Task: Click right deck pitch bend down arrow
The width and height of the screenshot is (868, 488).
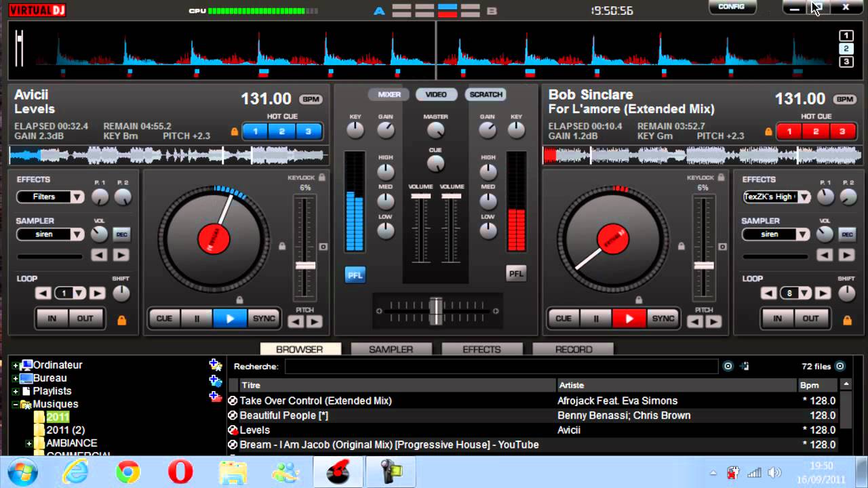Action: pos(694,322)
